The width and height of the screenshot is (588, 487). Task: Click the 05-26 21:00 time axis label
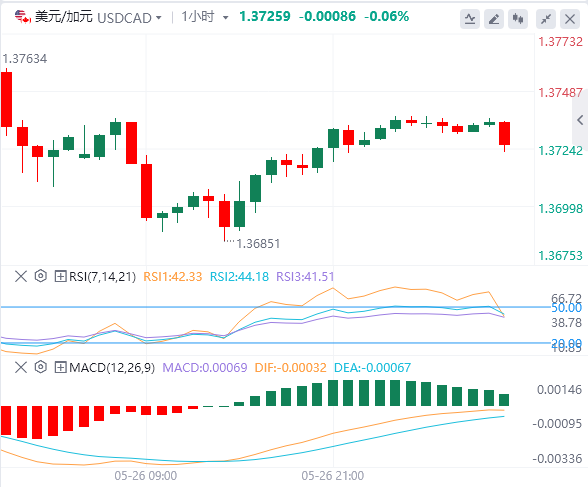333,476
